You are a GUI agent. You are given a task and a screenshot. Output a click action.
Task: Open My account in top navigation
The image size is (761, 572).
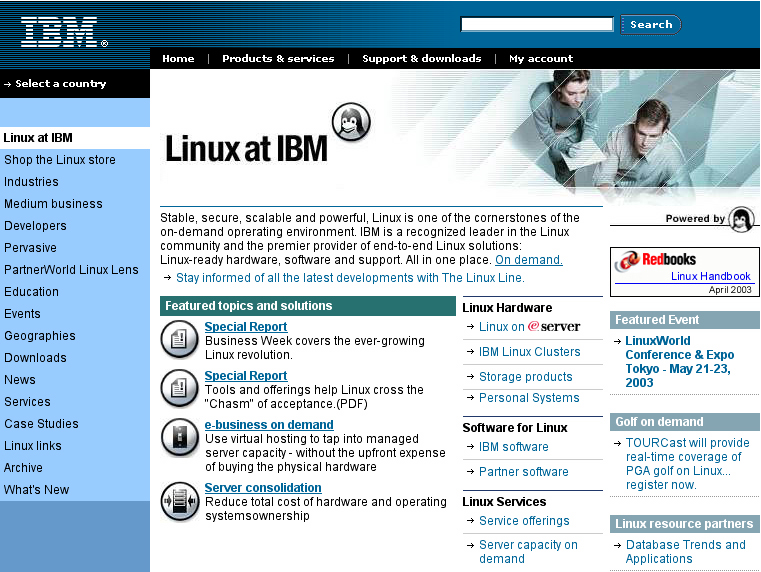pyautogui.click(x=541, y=59)
